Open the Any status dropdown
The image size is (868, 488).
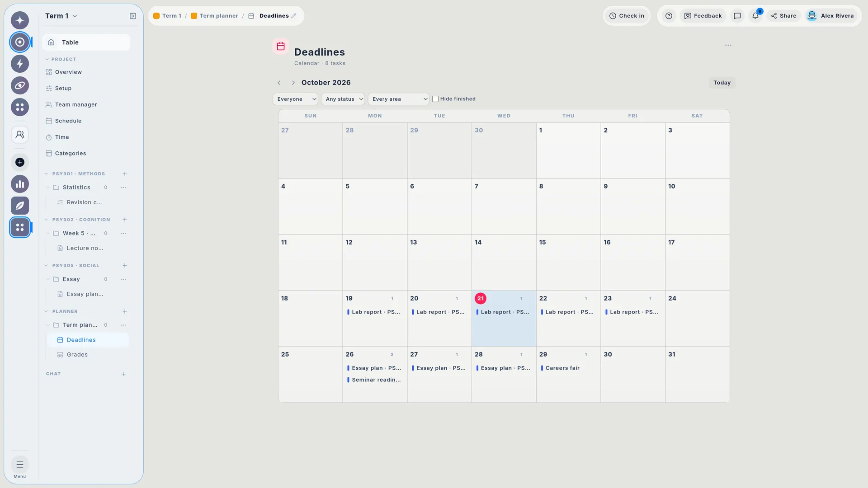click(x=343, y=99)
